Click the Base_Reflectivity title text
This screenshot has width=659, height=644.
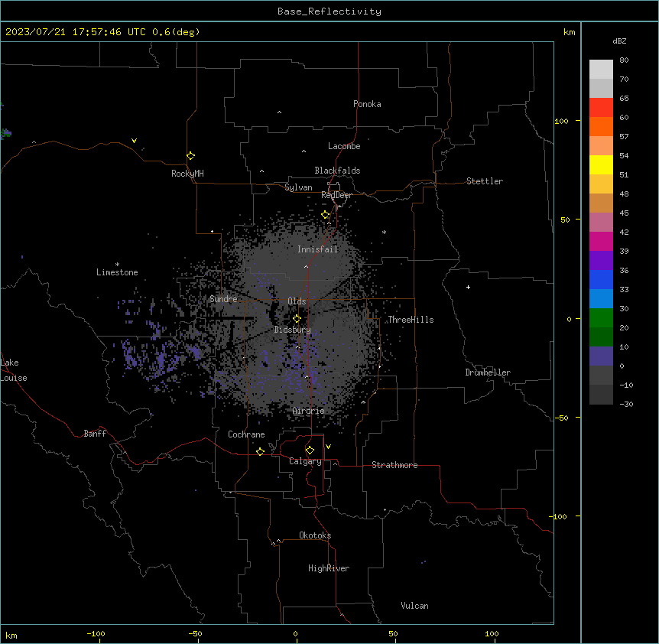coord(329,11)
